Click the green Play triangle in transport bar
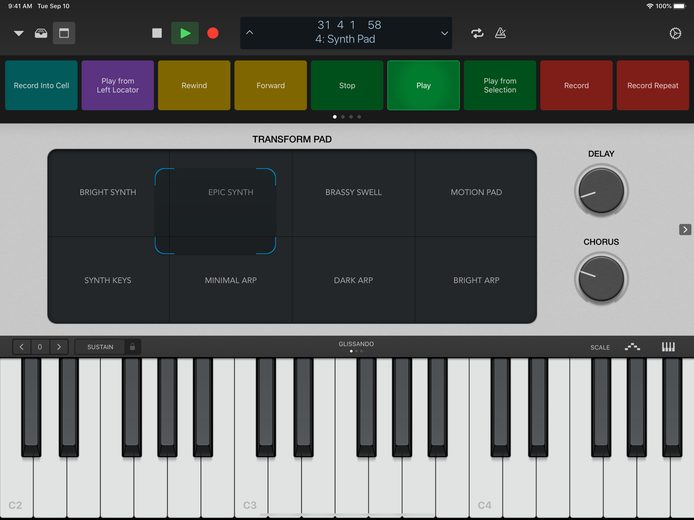 (x=185, y=33)
